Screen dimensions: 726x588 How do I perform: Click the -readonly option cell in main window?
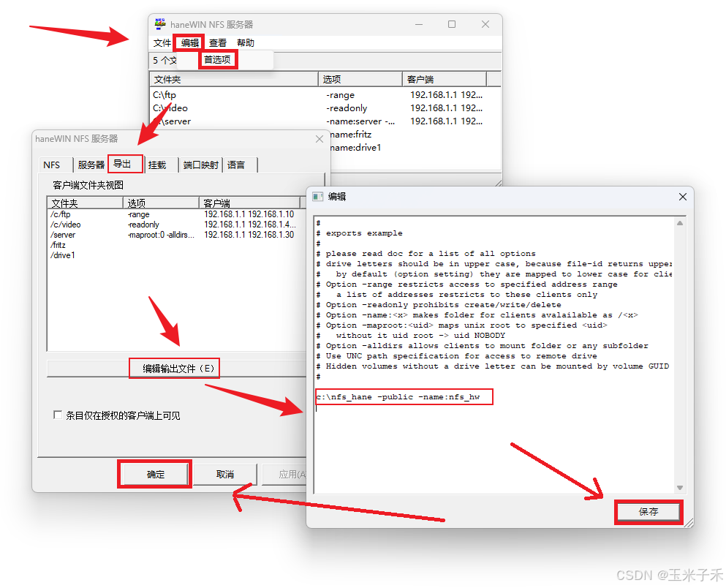pos(347,108)
